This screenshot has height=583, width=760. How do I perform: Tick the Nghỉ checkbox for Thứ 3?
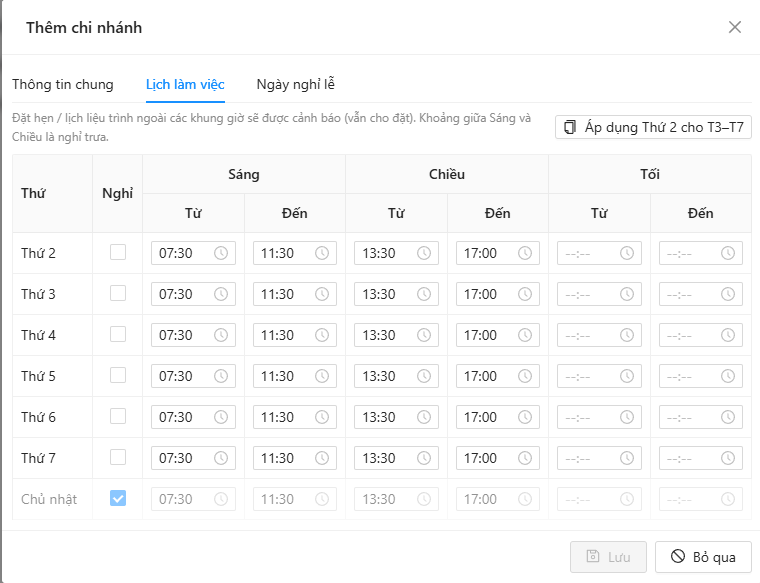tap(118, 293)
